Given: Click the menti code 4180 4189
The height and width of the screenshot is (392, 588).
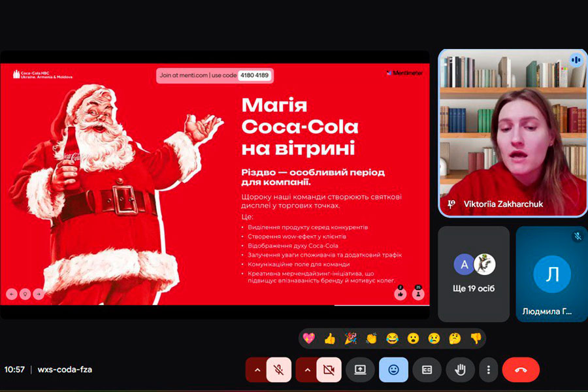Looking at the screenshot, I should tap(255, 75).
